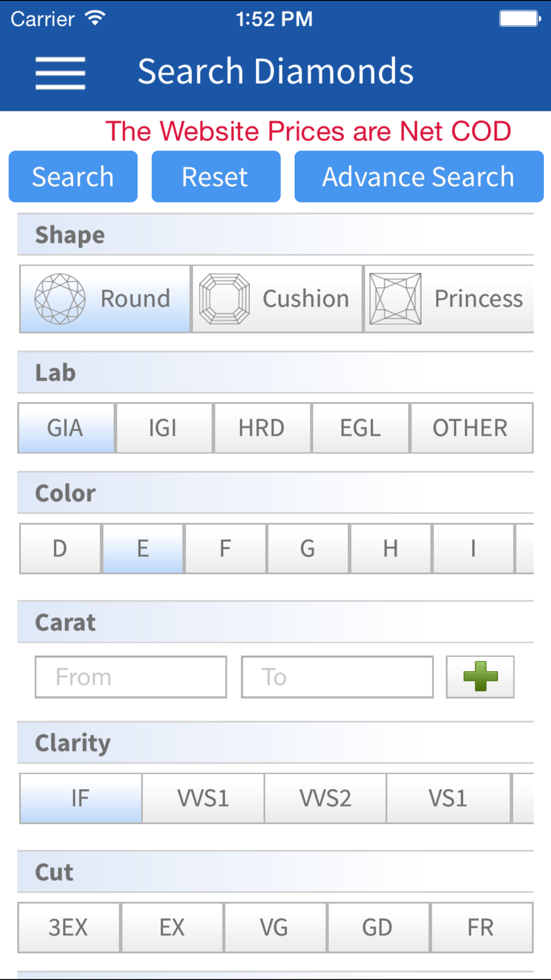Open Advance Search options
551x980 pixels.
419,176
